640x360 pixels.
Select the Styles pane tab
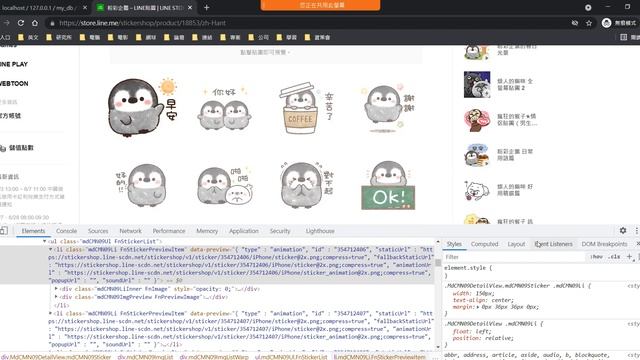coord(454,244)
